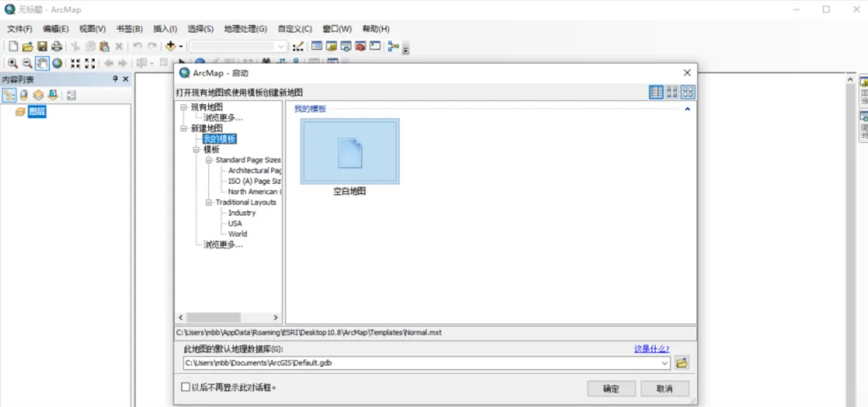Select the Pan hand tool
Image resolution: width=868 pixels, height=407 pixels.
[x=42, y=63]
